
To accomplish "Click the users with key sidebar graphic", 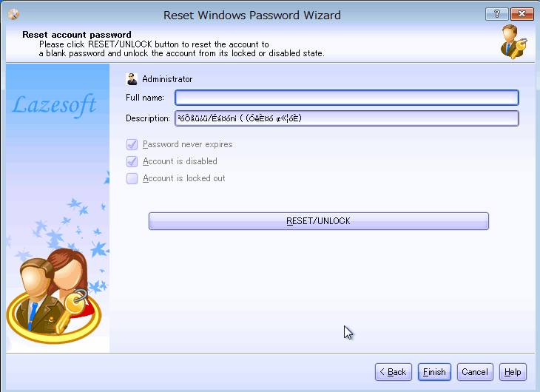I will pyautogui.click(x=55, y=297).
